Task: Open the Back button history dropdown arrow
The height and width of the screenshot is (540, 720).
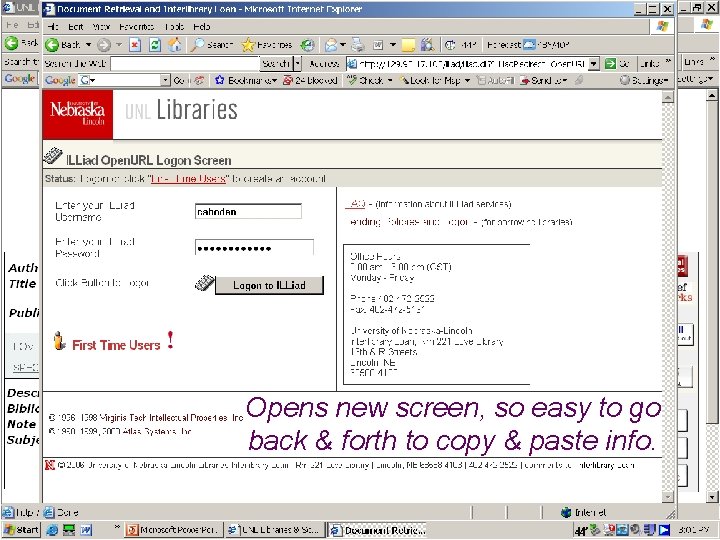Action: (x=89, y=45)
